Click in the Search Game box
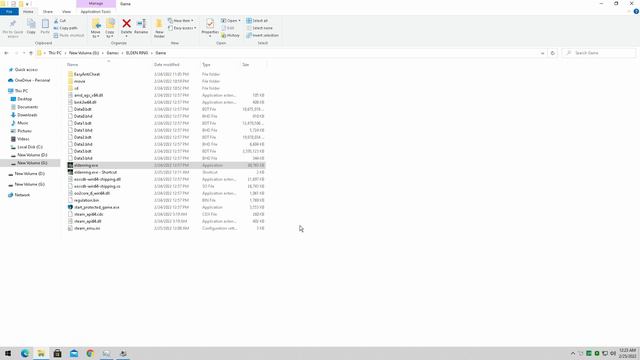The image size is (640, 360). (x=598, y=53)
